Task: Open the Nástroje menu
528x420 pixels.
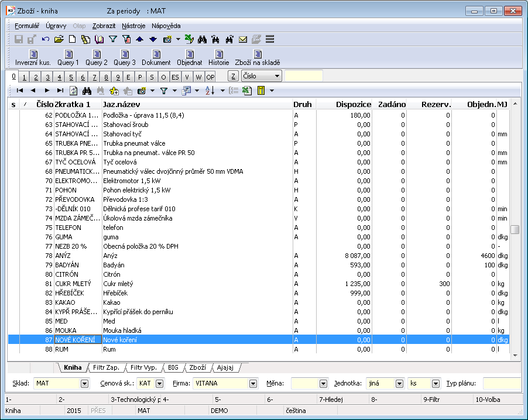Action: click(x=133, y=26)
